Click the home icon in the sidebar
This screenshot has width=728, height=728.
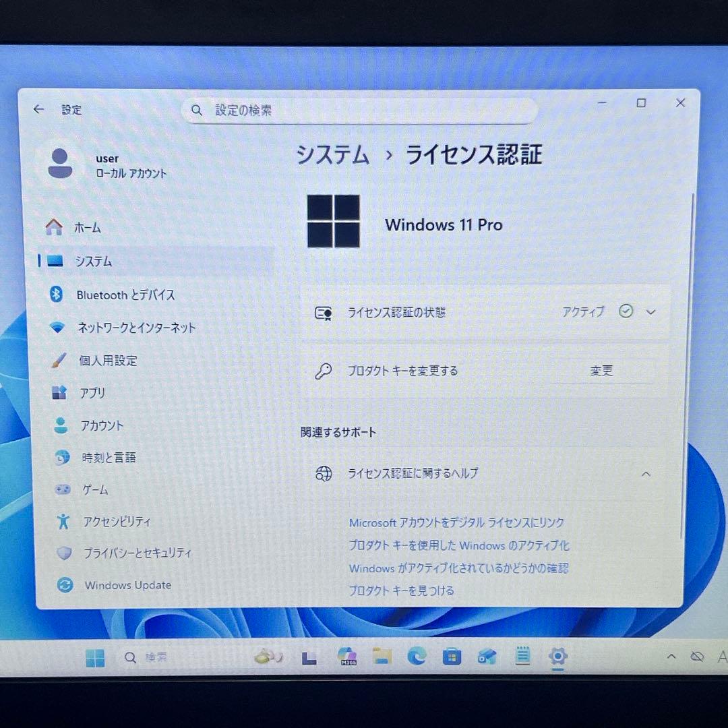[54, 227]
